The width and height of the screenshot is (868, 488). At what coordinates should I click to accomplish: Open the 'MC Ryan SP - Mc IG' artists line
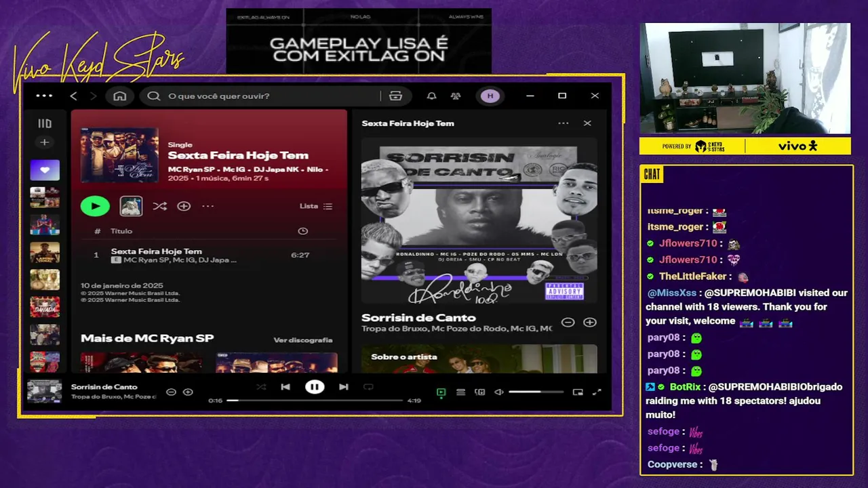(x=248, y=169)
